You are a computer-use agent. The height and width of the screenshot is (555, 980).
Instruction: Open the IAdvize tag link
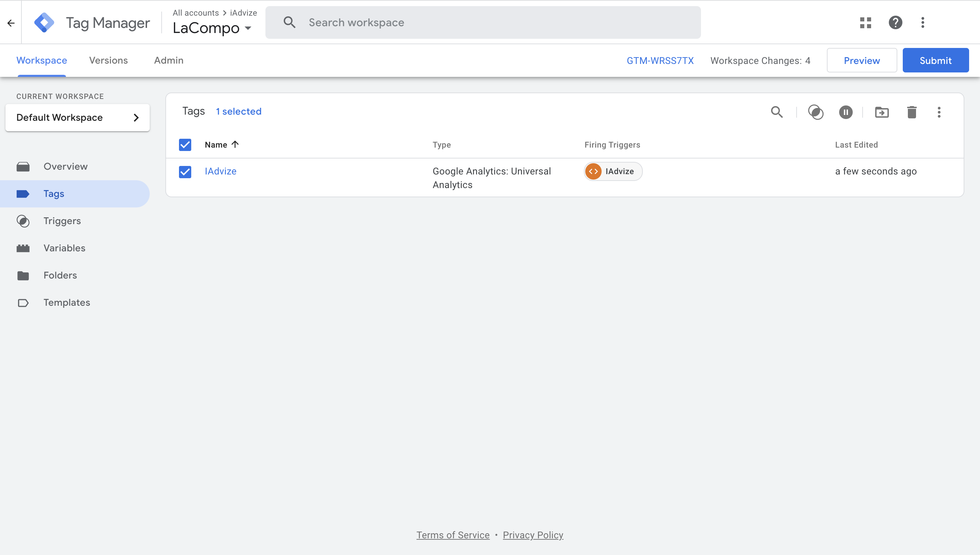tap(220, 171)
